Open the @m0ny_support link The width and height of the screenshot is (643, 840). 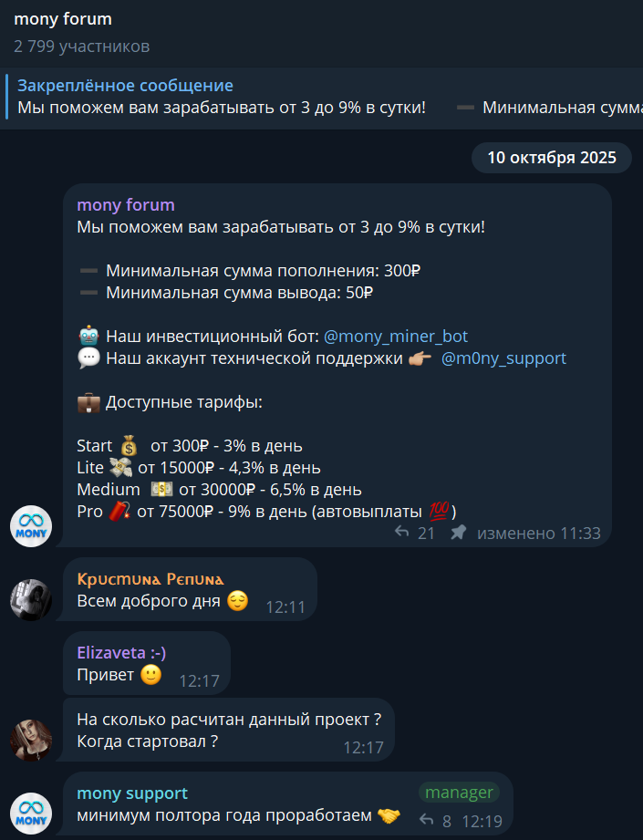(503, 358)
